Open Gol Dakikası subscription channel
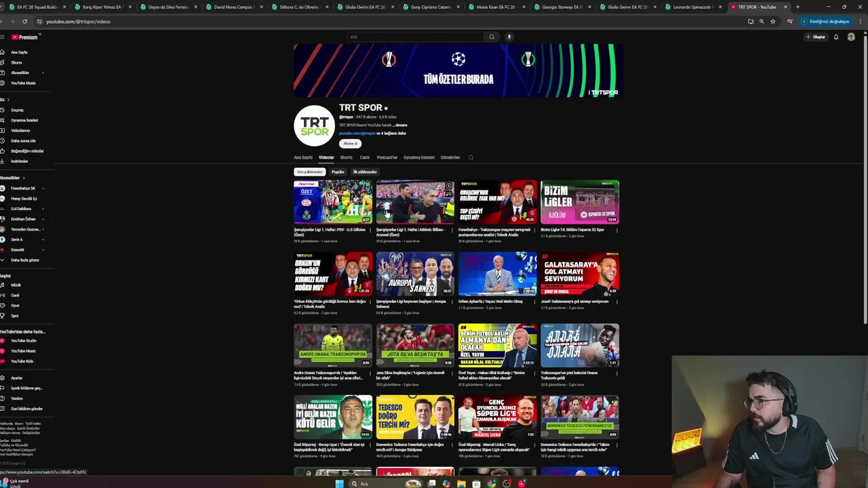 (21, 209)
